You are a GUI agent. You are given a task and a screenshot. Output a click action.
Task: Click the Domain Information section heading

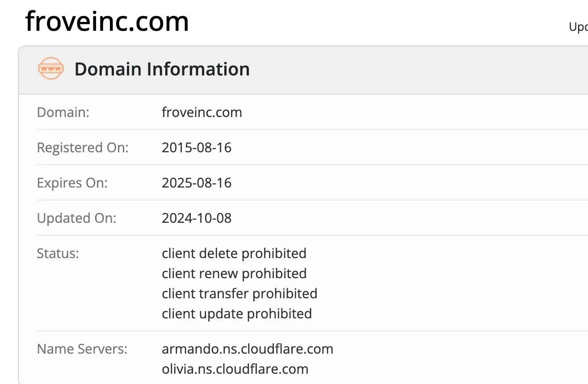pyautogui.click(x=162, y=69)
